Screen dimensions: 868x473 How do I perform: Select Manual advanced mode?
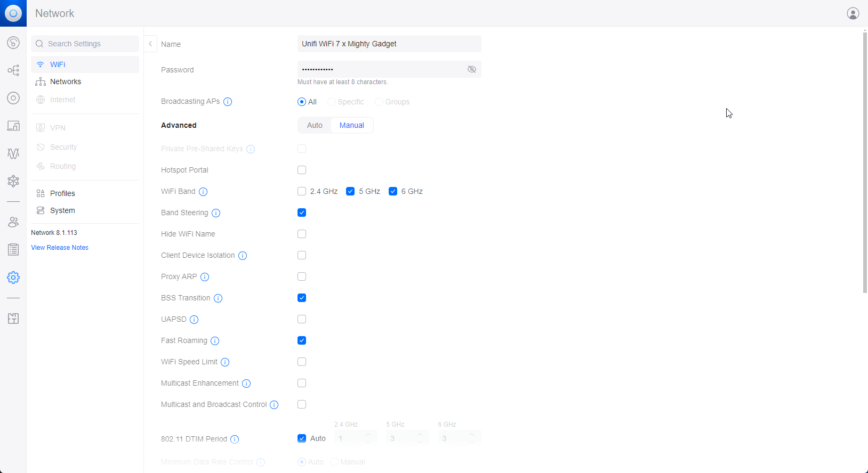click(351, 125)
